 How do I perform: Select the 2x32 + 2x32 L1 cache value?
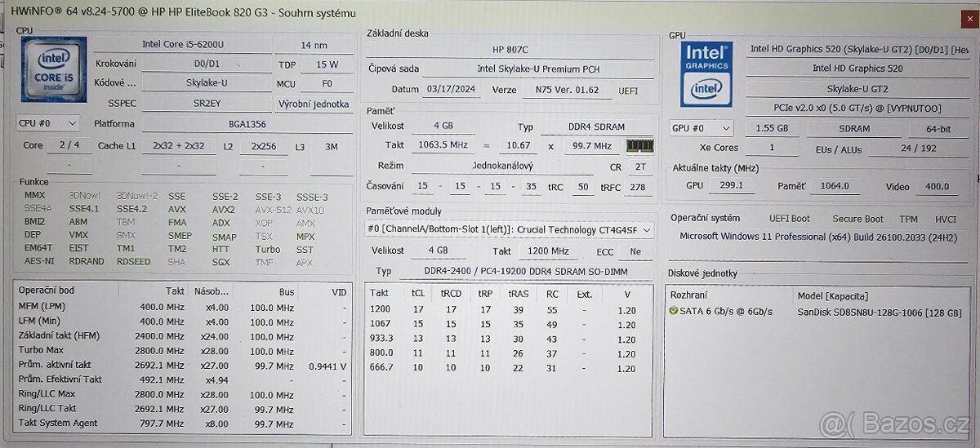179,145
